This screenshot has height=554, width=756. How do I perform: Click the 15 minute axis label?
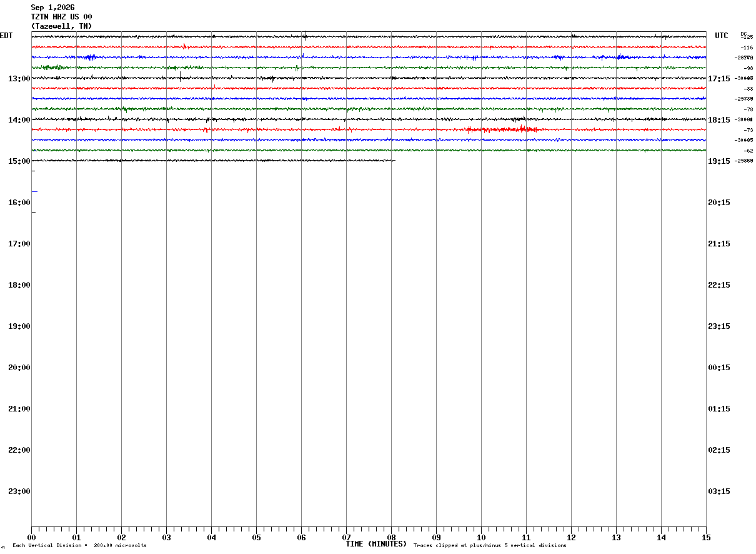706,537
